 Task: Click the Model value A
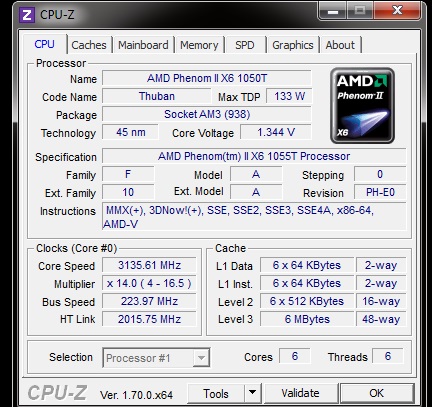[256, 174]
